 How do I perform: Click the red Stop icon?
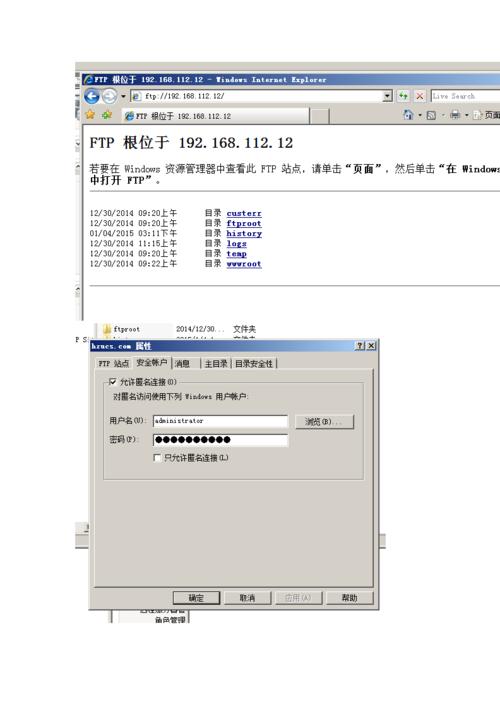click(x=420, y=96)
